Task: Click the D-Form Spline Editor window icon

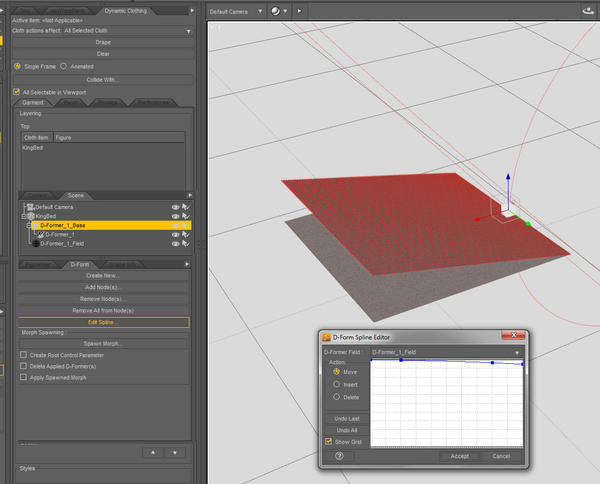Action: click(x=326, y=337)
